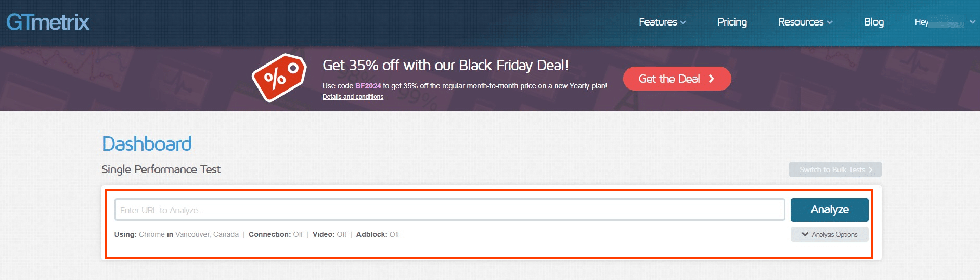Click the red discount tag icon

point(279,77)
